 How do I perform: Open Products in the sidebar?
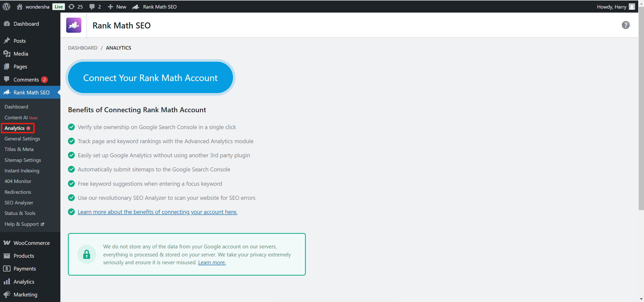pos(24,256)
